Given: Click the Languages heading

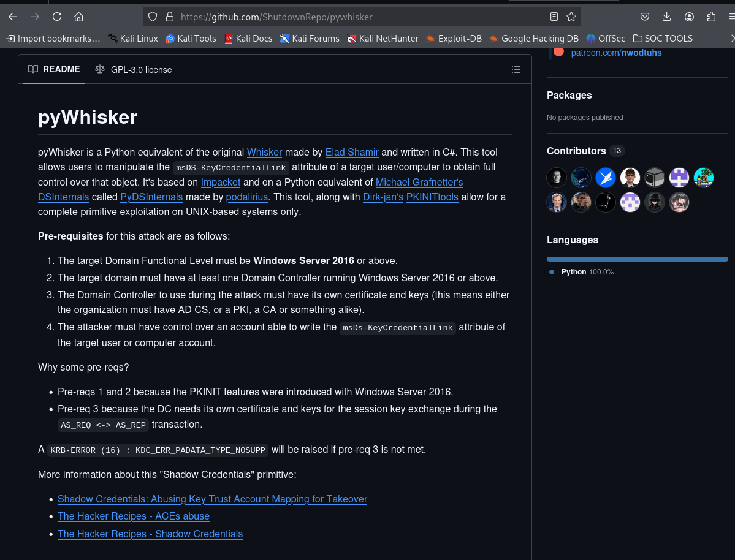Looking at the screenshot, I should (x=573, y=240).
